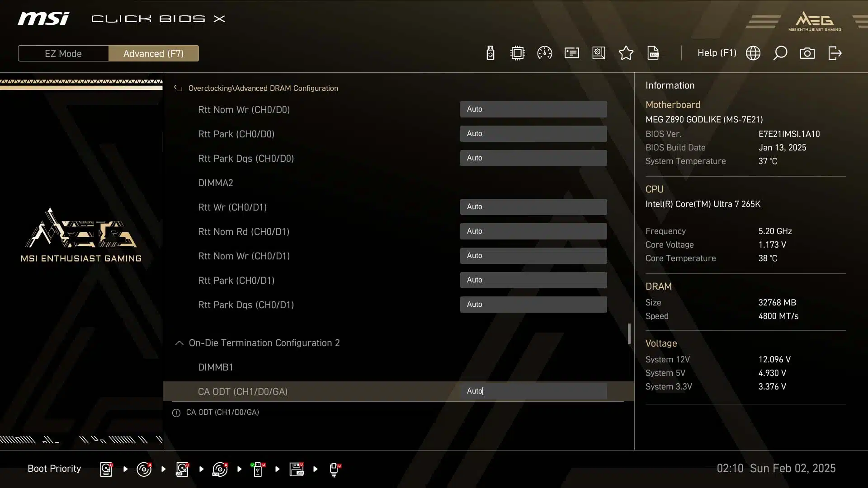The image size is (868, 488).
Task: Select the Rtt Nom Wr (CH0/D0) label
Action: click(244, 110)
